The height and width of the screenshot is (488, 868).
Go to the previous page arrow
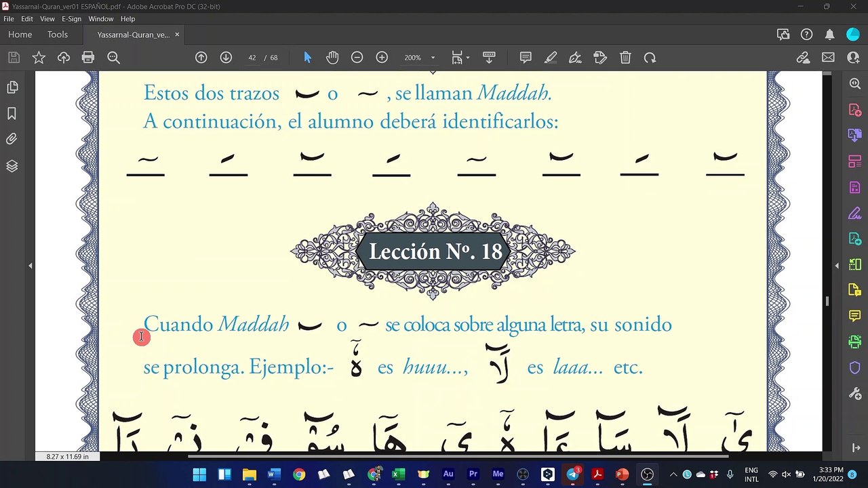[x=201, y=58]
